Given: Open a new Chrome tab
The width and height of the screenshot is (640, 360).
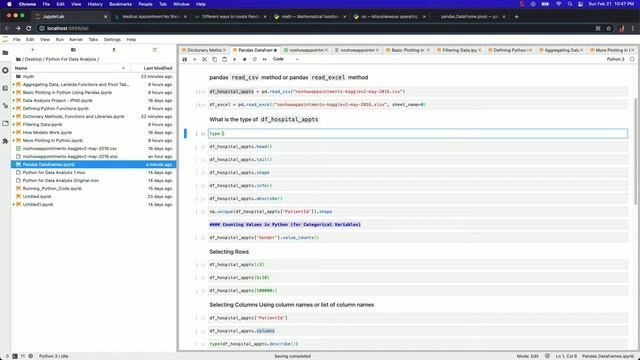Looking at the screenshot, I should [x=516, y=17].
